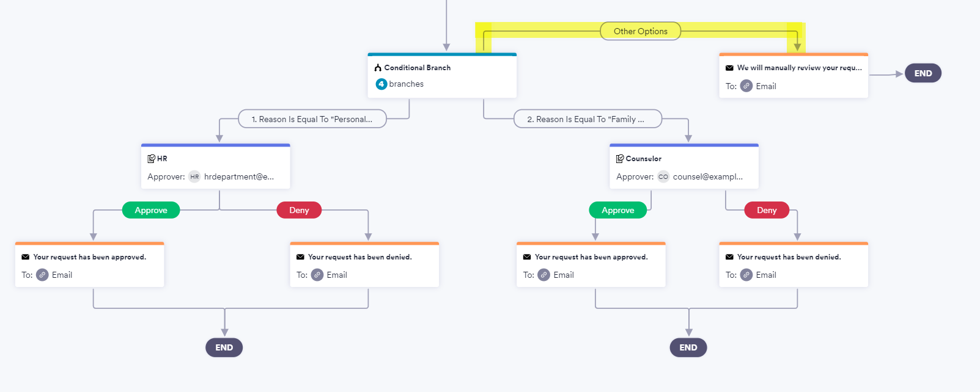Click the Deny pill under Counselor

[x=767, y=210]
